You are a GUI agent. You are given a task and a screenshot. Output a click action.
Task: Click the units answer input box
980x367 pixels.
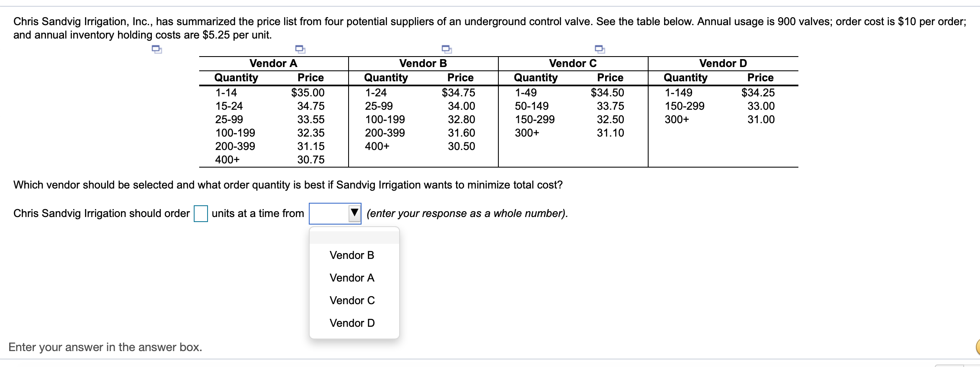(x=201, y=213)
